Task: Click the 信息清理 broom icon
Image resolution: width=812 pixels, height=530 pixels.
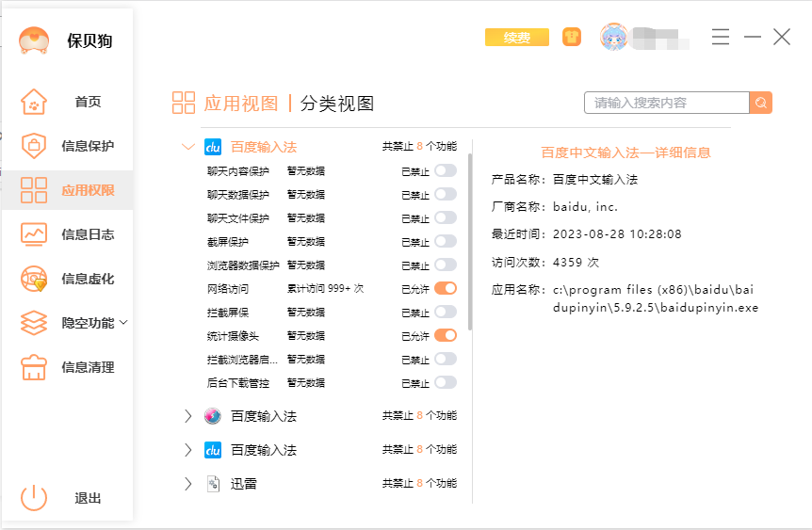Action: [x=34, y=367]
